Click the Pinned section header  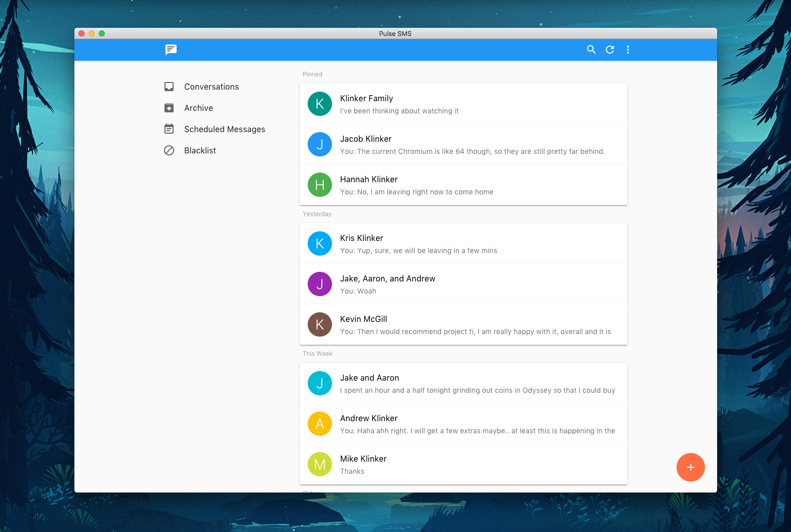tap(312, 74)
